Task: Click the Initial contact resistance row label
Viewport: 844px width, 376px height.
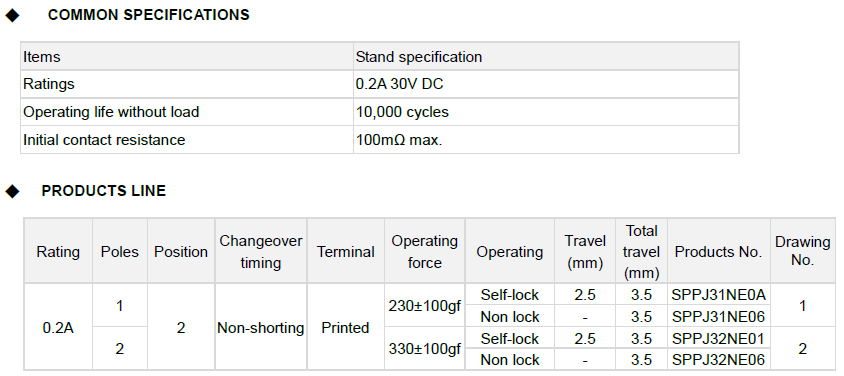Action: pyautogui.click(x=187, y=140)
